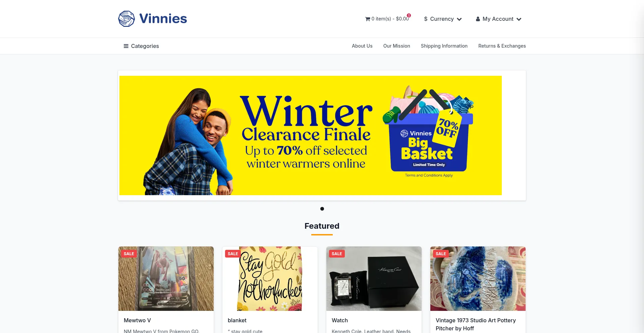This screenshot has width=644, height=333.
Task: Open the Shipping Information menu item
Action: click(x=444, y=46)
